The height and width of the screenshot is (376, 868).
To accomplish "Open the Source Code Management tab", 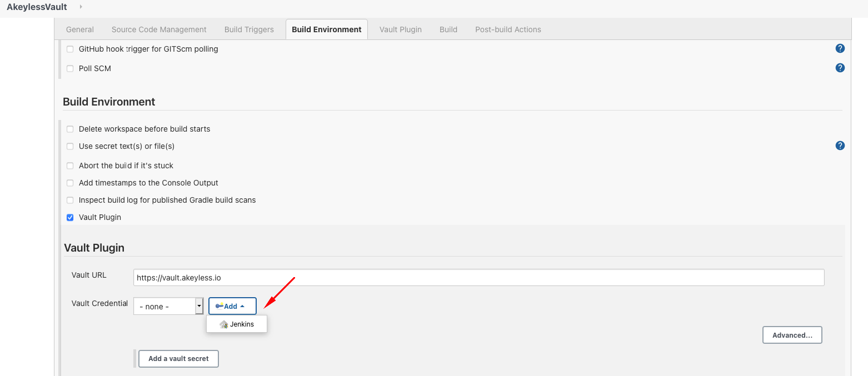I will point(159,29).
